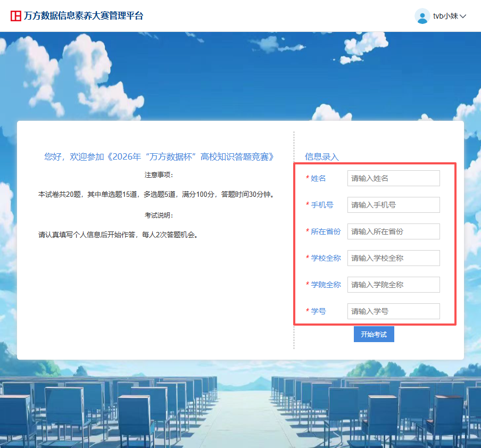
Task: Open the tvb小妹 username menu
Action: [445, 16]
